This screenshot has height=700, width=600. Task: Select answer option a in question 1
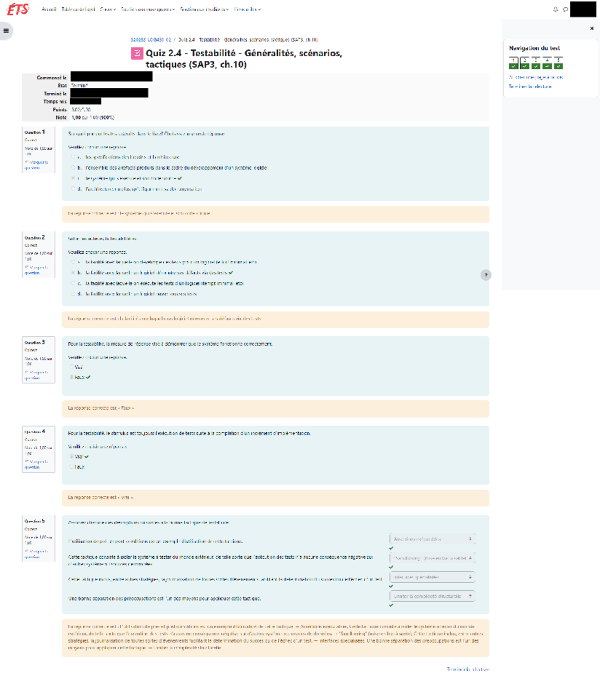pyautogui.click(x=72, y=156)
